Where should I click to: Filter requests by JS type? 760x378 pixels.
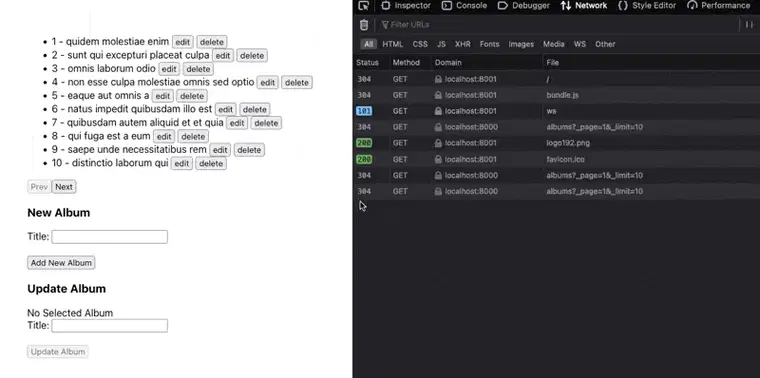pyautogui.click(x=441, y=44)
